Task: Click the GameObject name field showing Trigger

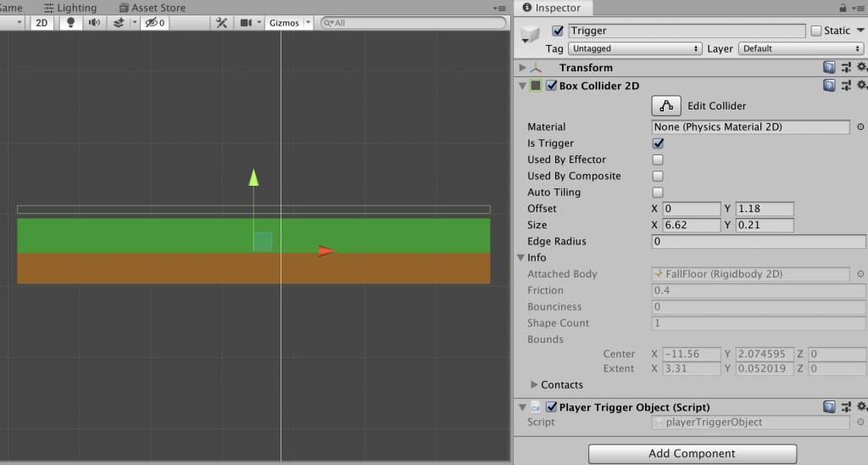Action: [x=687, y=31]
